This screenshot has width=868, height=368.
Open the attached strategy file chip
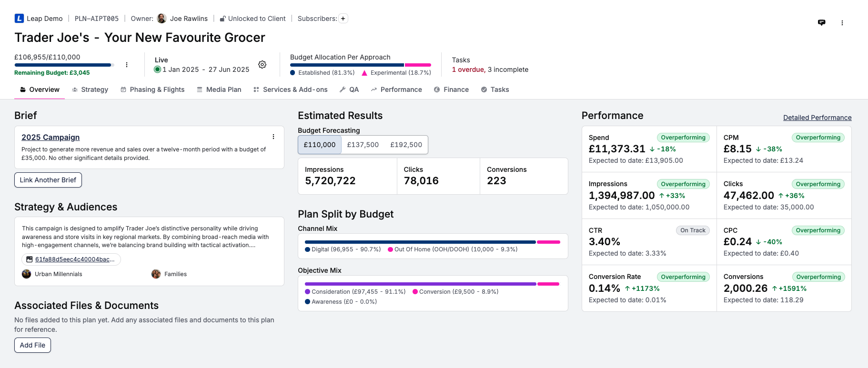[71, 259]
